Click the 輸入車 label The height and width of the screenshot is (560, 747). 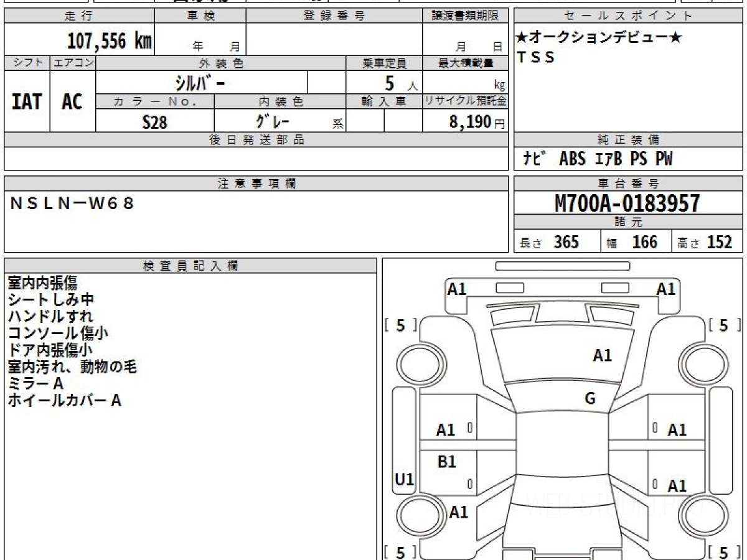tap(384, 101)
